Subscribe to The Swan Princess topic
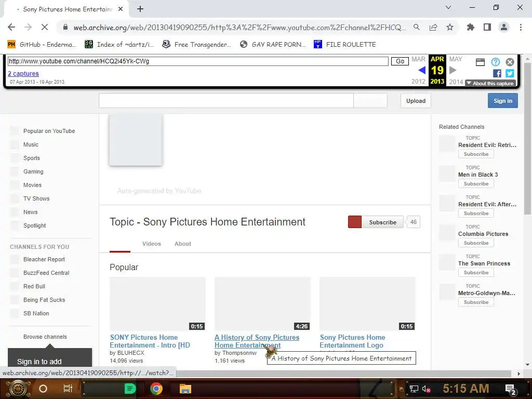Image resolution: width=532 pixels, height=399 pixels. click(x=476, y=272)
